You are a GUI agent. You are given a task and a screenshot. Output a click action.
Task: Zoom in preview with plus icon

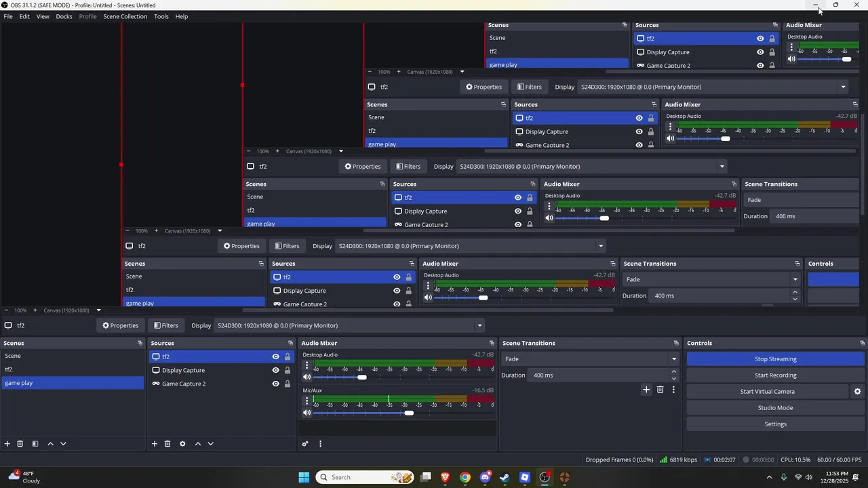point(35,310)
